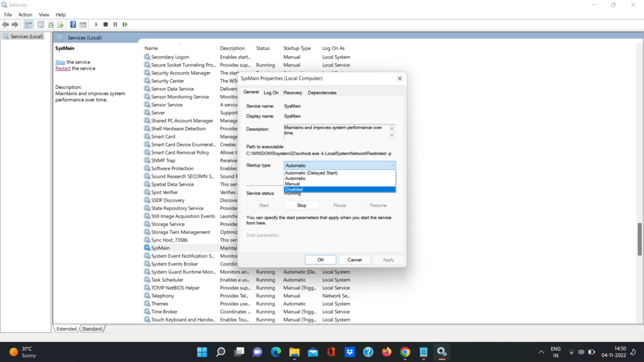
Task: Click the Stop Service square icon
Action: pyautogui.click(x=105, y=25)
